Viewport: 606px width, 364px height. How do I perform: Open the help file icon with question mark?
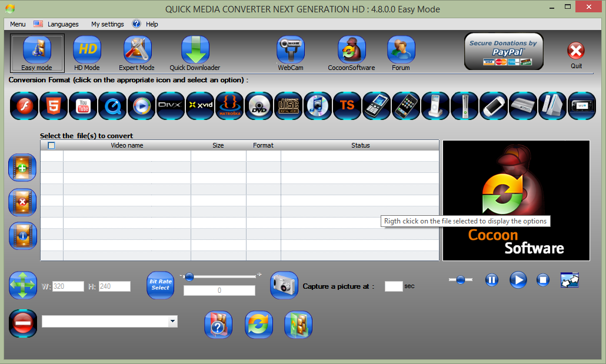pos(218,325)
